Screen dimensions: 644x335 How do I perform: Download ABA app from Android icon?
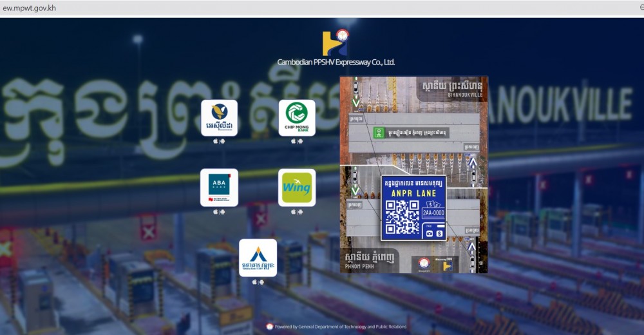223,212
